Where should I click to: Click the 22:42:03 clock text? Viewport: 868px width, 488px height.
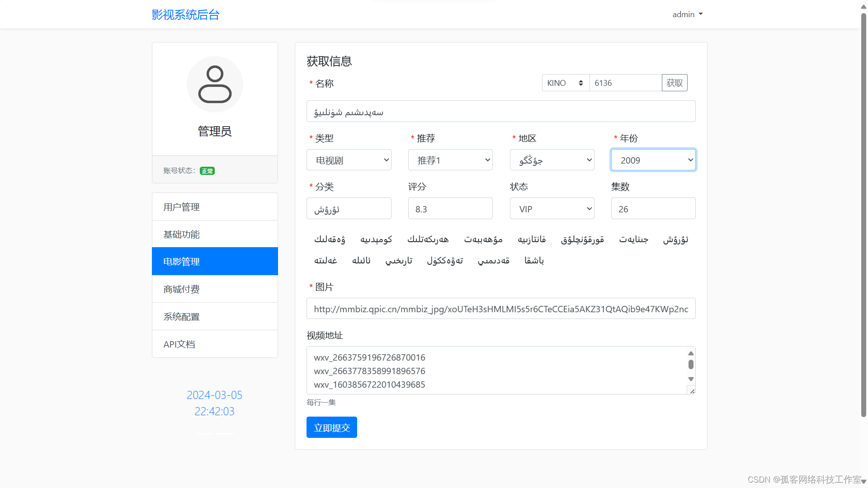pos(215,412)
